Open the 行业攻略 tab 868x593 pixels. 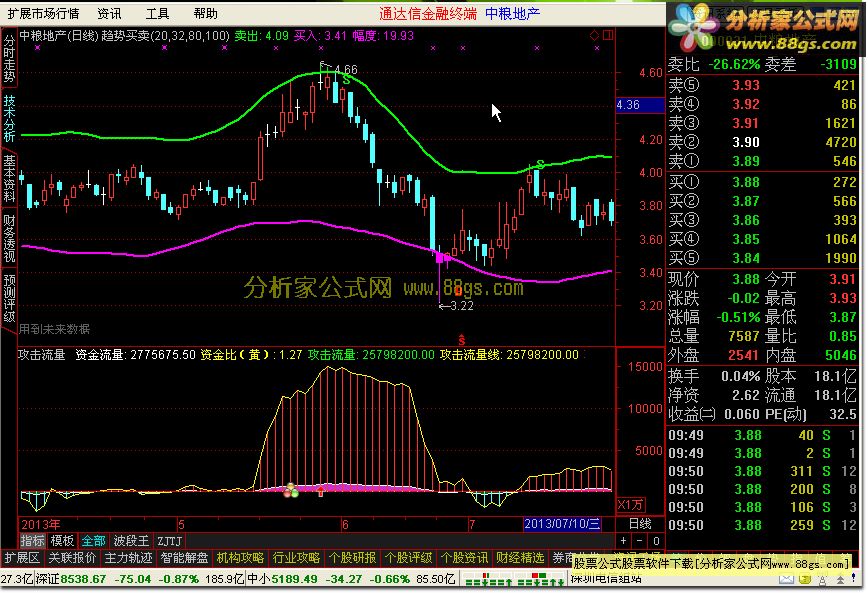click(296, 558)
